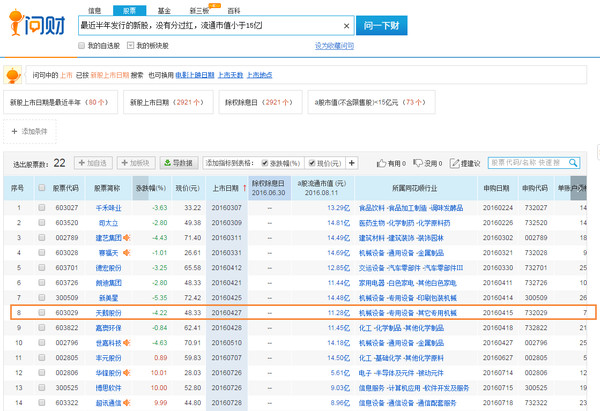Click the thumbs-down 没用 icon
Screen dimensions: 600x411
pos(417,163)
